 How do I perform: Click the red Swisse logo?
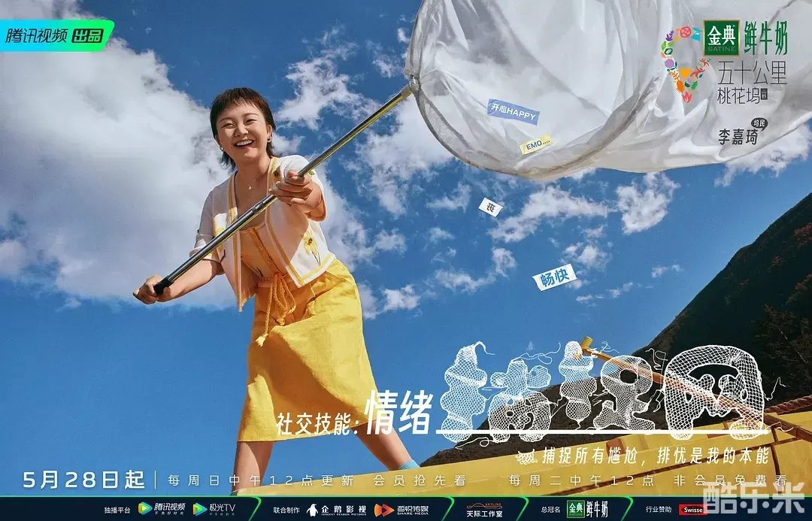(692, 510)
